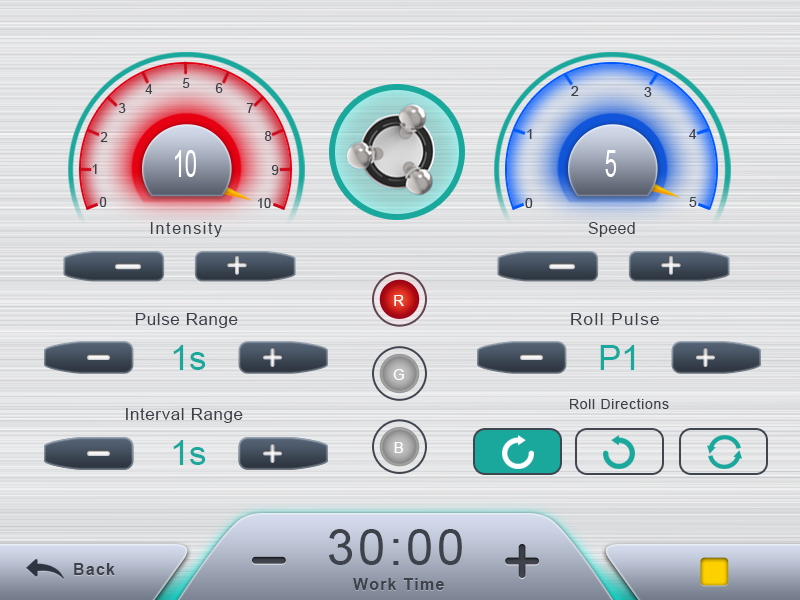Screen dimensions: 800x600
Task: Select the red R light color
Action: click(399, 299)
